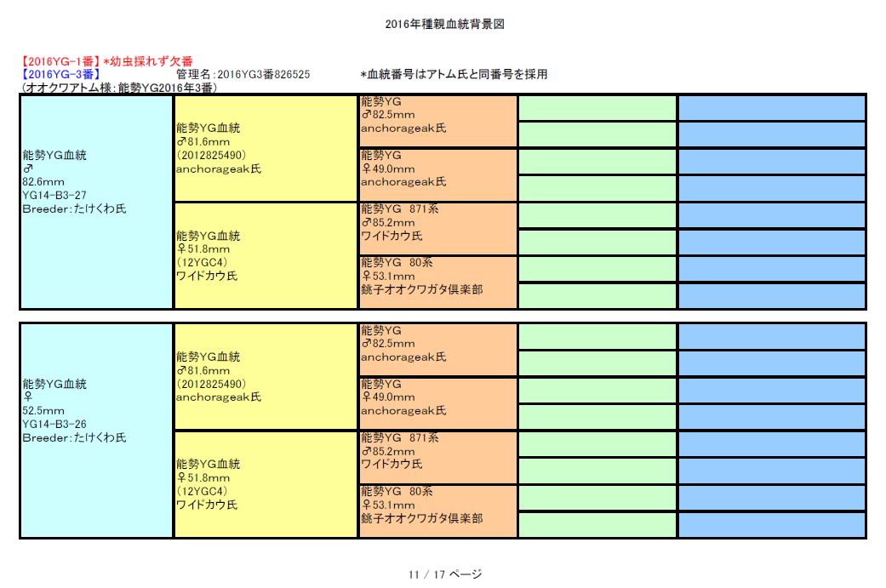Click the note *血統番号はアトム氏と同番号を採用
The image size is (886, 588).
click(x=454, y=74)
